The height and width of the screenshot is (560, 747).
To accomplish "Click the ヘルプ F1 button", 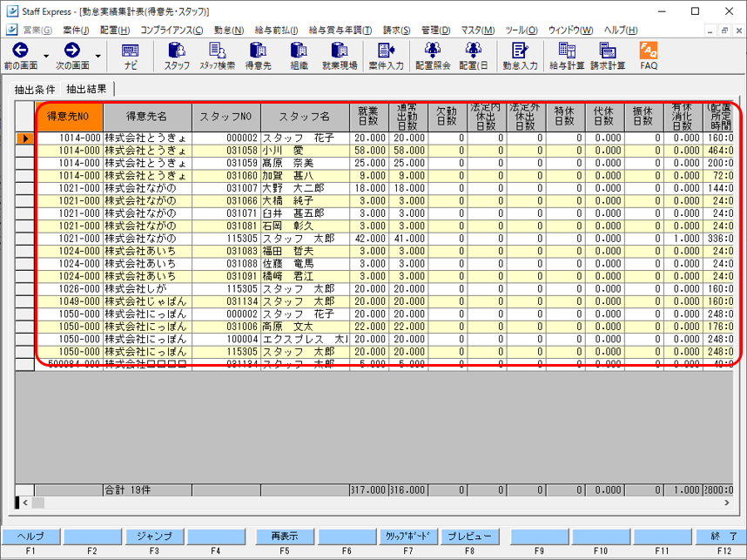I will (x=30, y=536).
